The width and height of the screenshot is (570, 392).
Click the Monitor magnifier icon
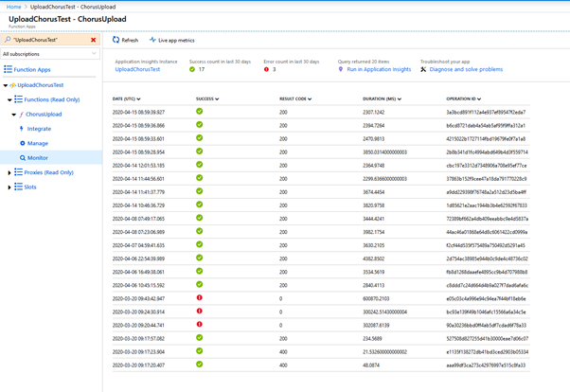click(23, 158)
